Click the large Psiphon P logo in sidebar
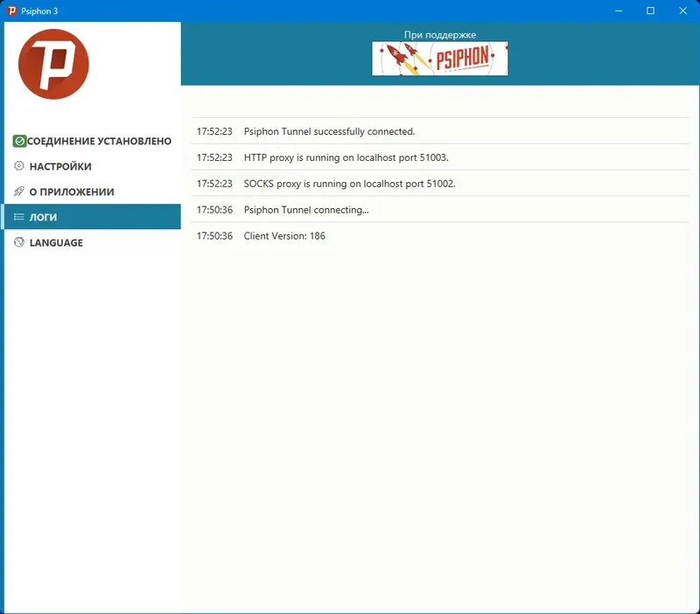700x614 pixels. coord(53,64)
